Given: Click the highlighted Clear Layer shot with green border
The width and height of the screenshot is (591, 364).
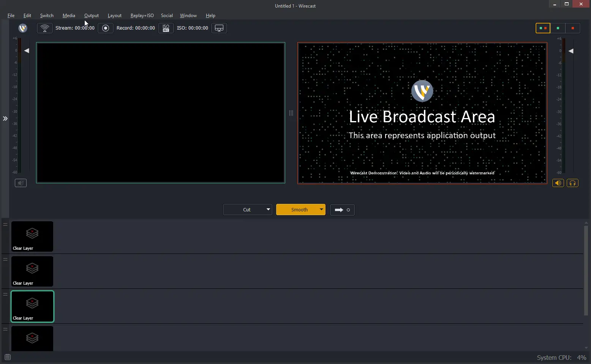Looking at the screenshot, I should (32, 306).
